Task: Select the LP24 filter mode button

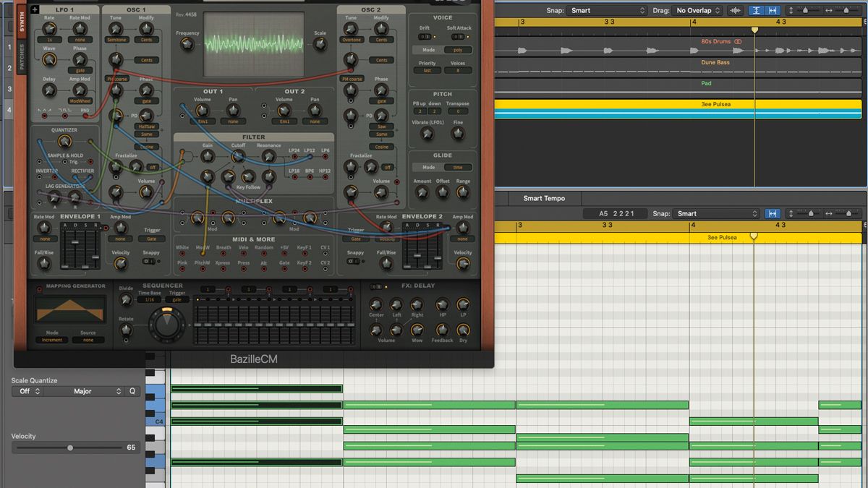Action: tap(295, 156)
